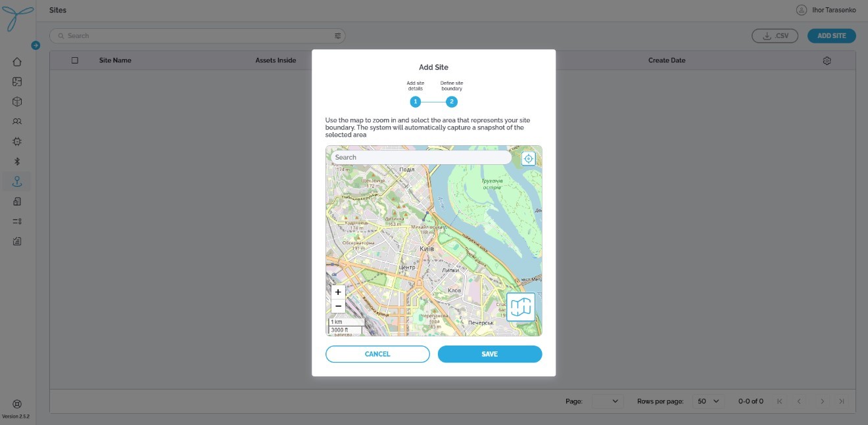Go to previous page arrow
Screen dimensions: 868x425
[x=799, y=401]
